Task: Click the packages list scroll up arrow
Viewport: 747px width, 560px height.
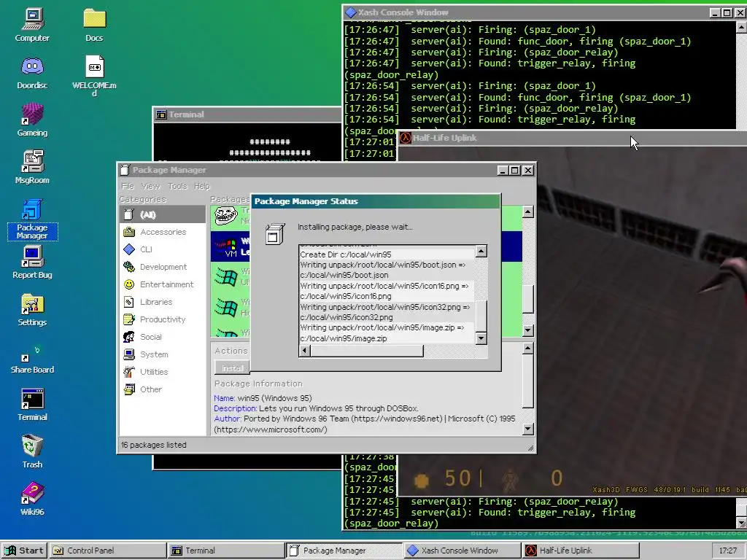Action: 528,212
